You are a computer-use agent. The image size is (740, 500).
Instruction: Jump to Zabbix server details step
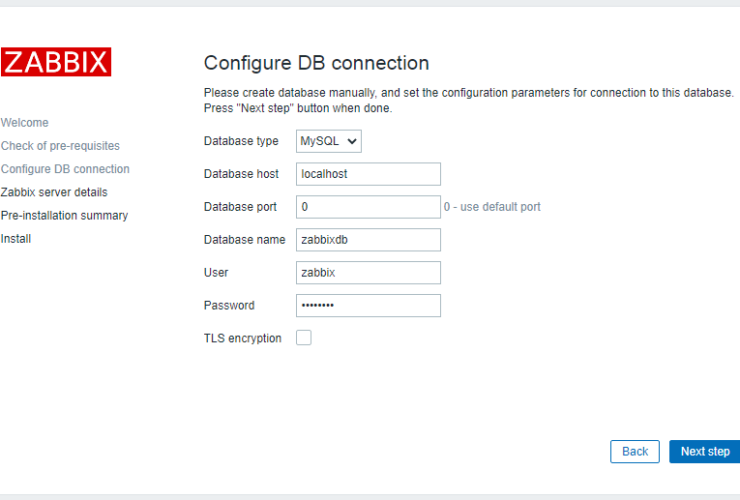pos(54,192)
